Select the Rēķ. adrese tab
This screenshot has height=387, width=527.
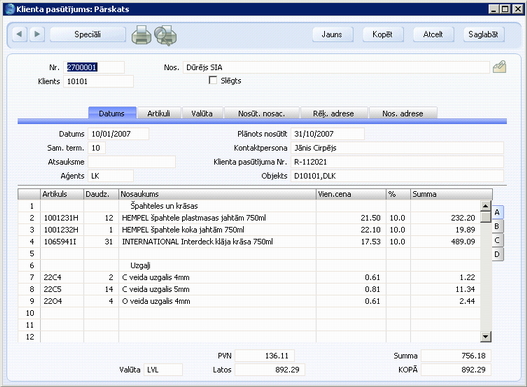tap(333, 113)
